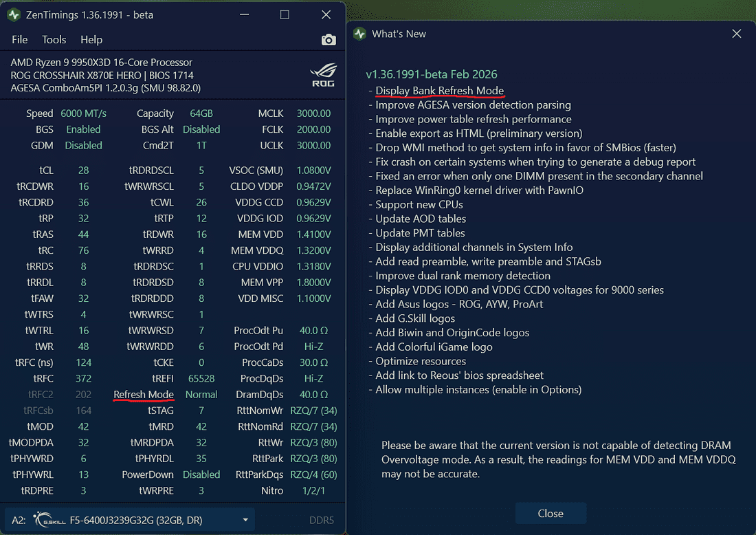Click the DDR5 label at bottom right

[x=321, y=520]
